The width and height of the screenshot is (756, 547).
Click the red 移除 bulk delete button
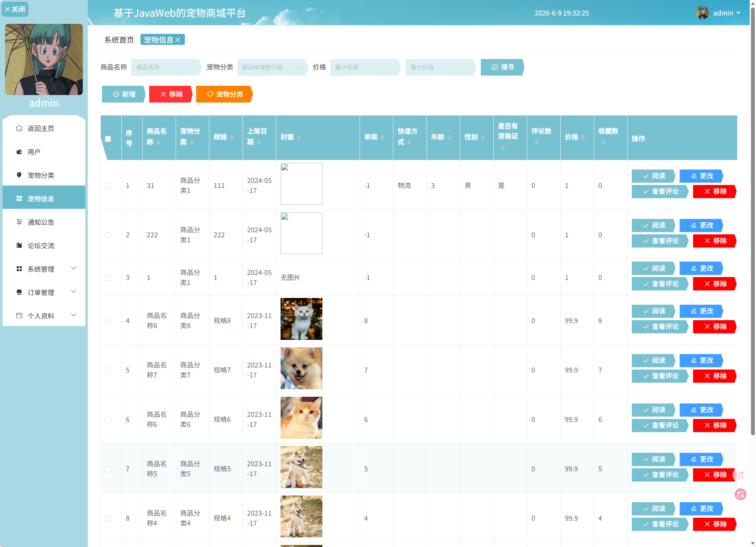(x=171, y=94)
